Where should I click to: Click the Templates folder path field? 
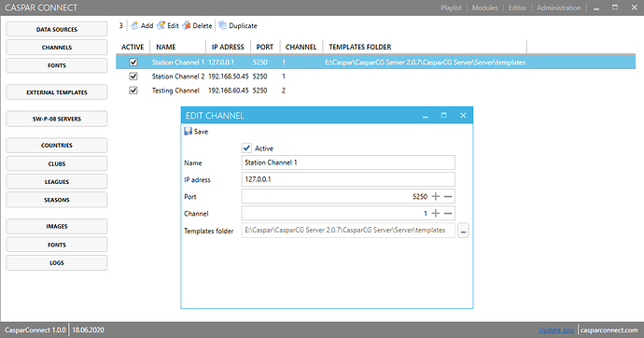348,230
